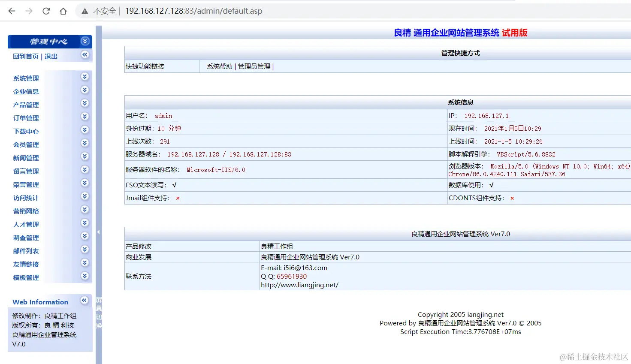Click the E-mail i5i6@163.com text

tap(294, 268)
